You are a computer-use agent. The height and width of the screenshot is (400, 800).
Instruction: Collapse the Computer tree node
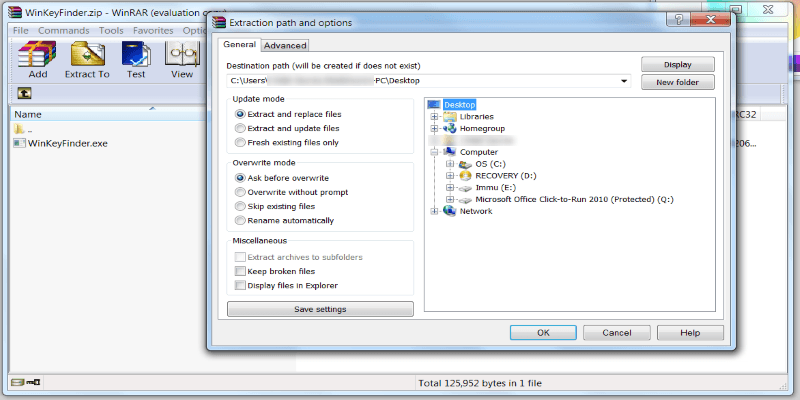tap(434, 152)
